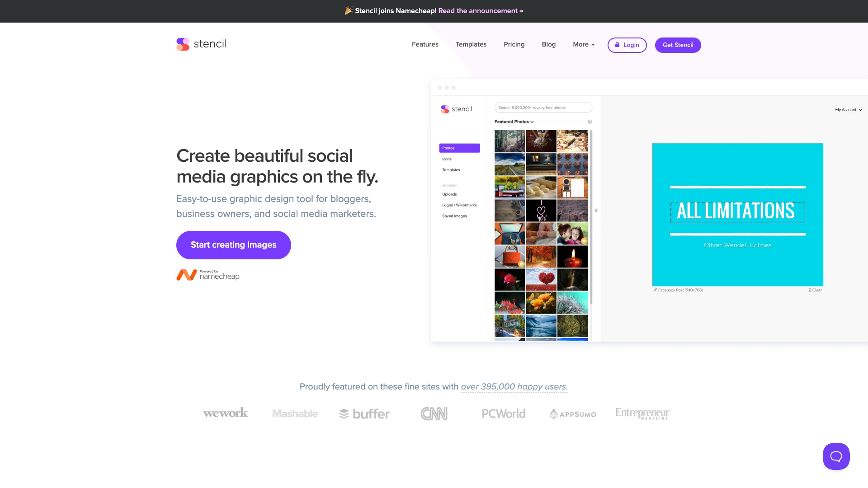Image resolution: width=868 pixels, height=488 pixels.
Task: Select the two children photo thumbnail
Action: [572, 234]
